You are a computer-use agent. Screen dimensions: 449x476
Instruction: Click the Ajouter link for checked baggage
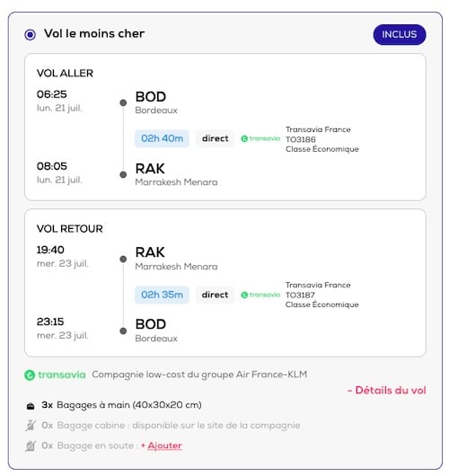[164, 445]
